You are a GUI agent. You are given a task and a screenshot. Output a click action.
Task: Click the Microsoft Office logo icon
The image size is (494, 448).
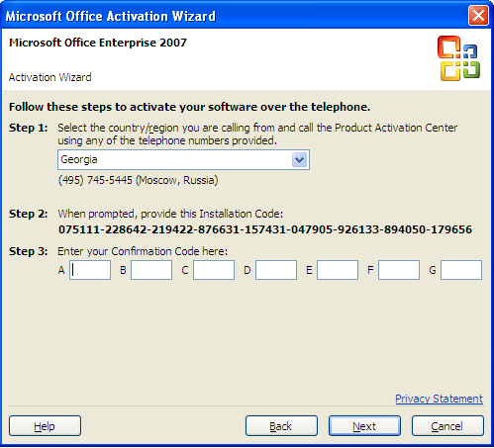pos(458,58)
